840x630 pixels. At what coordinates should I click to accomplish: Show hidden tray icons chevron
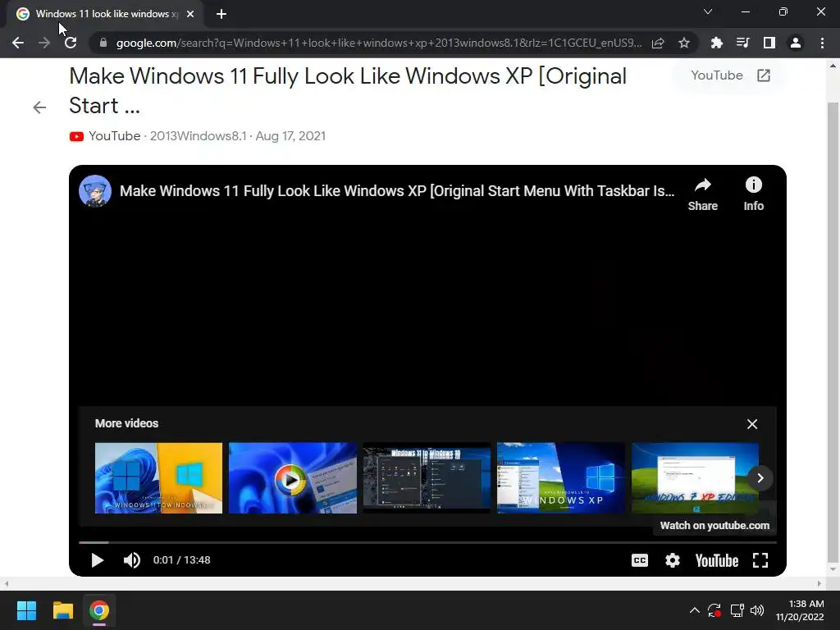point(694,610)
